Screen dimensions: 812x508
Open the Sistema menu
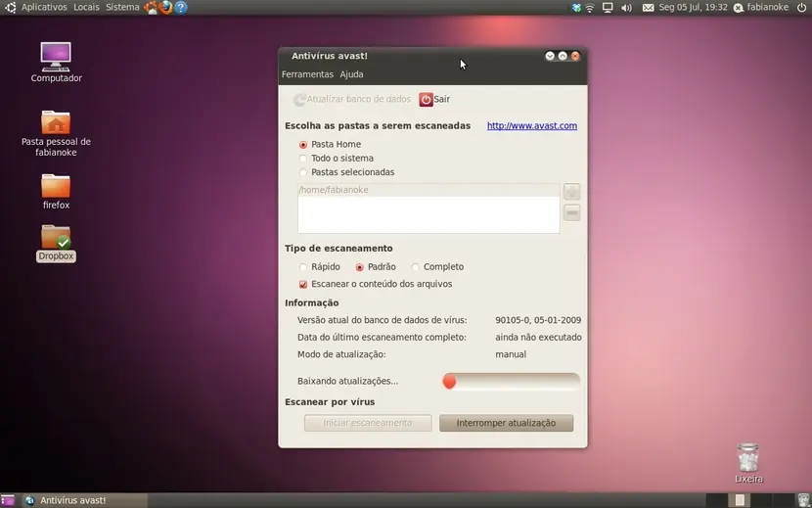point(122,7)
